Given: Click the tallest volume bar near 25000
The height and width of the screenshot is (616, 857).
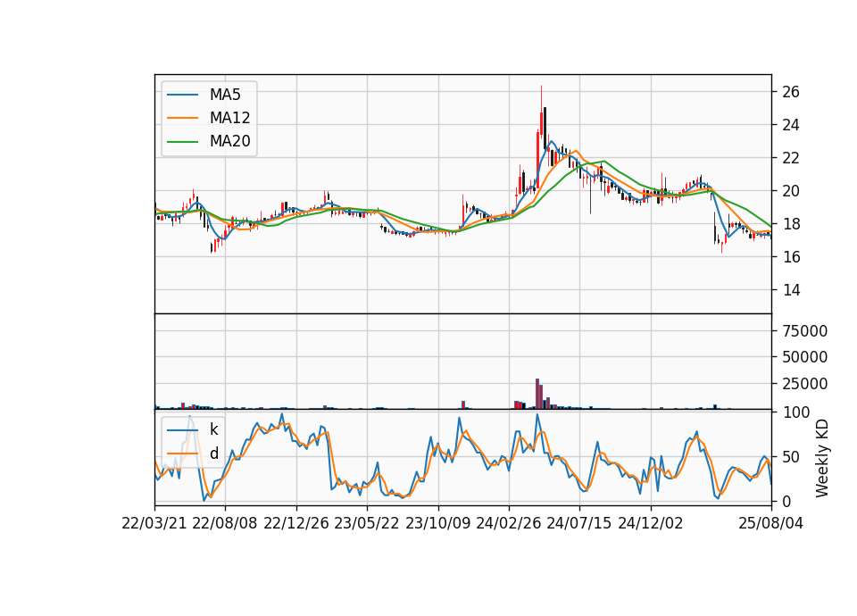Looking at the screenshot, I should tap(537, 394).
